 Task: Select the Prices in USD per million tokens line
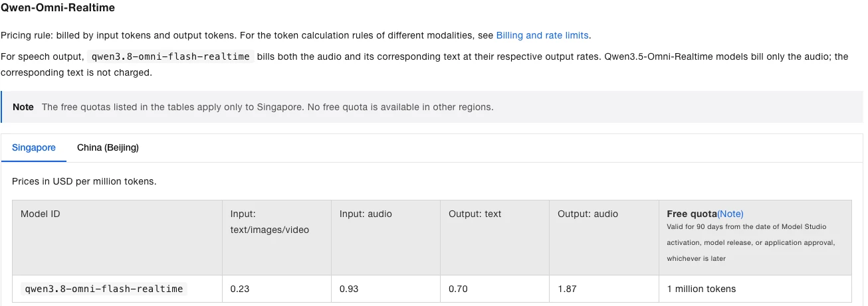click(84, 181)
